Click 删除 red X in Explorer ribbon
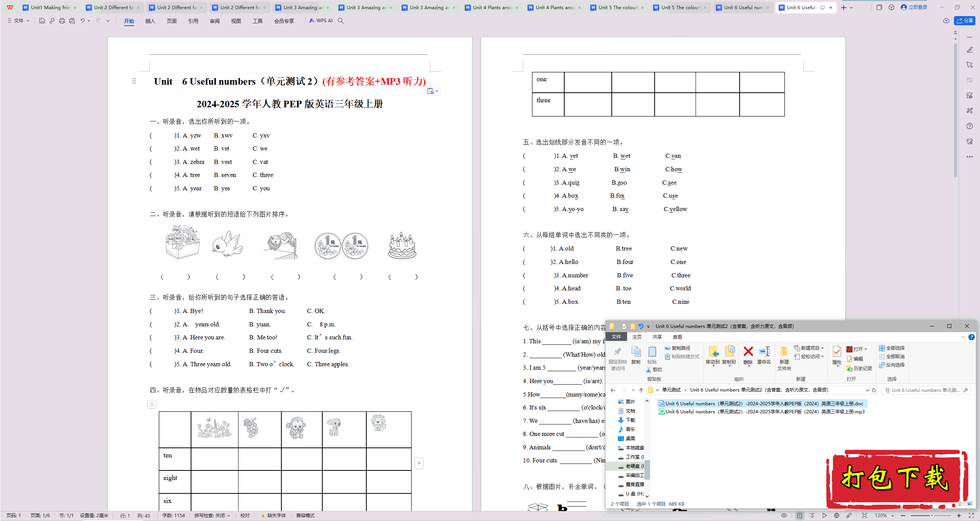 pos(748,355)
